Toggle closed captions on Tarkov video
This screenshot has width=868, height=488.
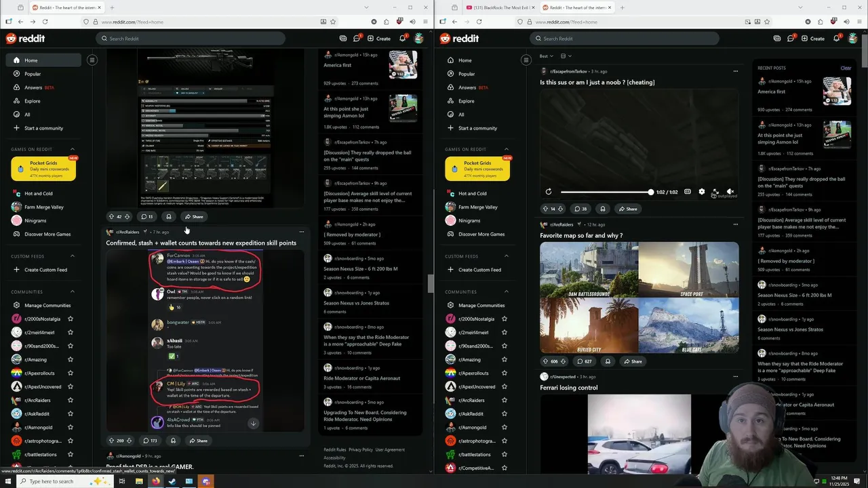coord(688,192)
